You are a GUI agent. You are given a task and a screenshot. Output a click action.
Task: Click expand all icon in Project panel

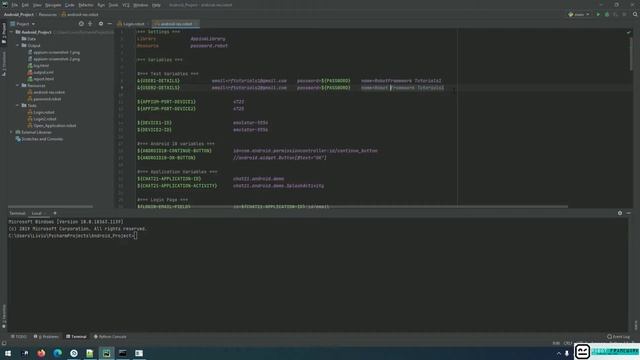90,24
